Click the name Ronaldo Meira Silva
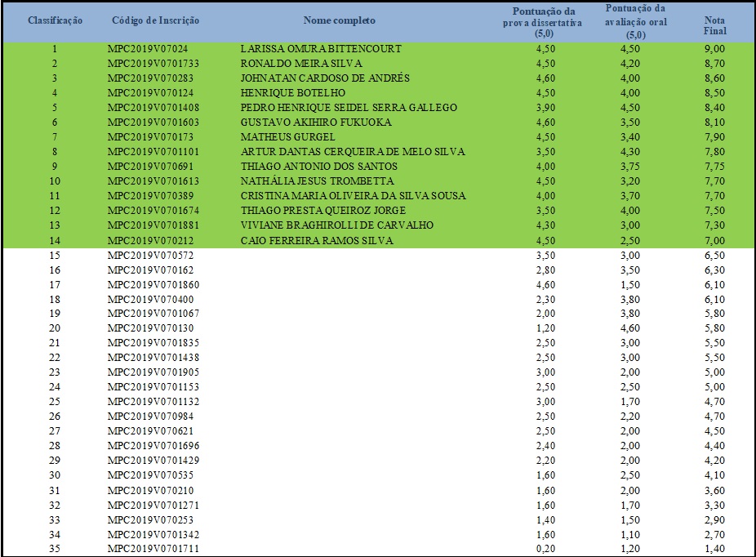This screenshot has height=557, width=756. tap(302, 64)
